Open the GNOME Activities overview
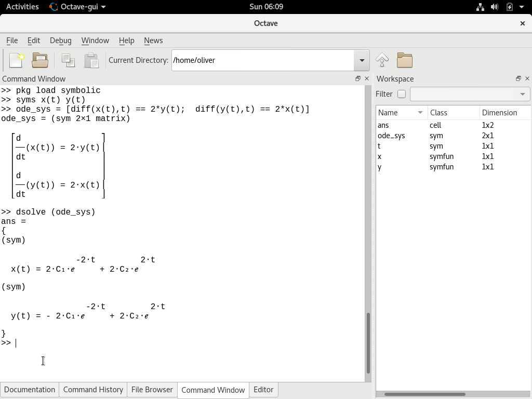This screenshot has width=532, height=399. pyautogui.click(x=22, y=7)
